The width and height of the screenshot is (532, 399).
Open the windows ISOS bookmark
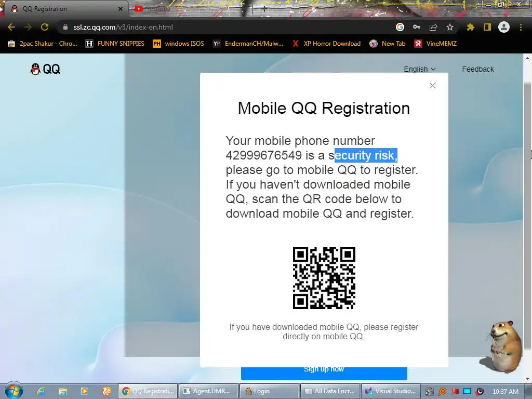tap(179, 44)
